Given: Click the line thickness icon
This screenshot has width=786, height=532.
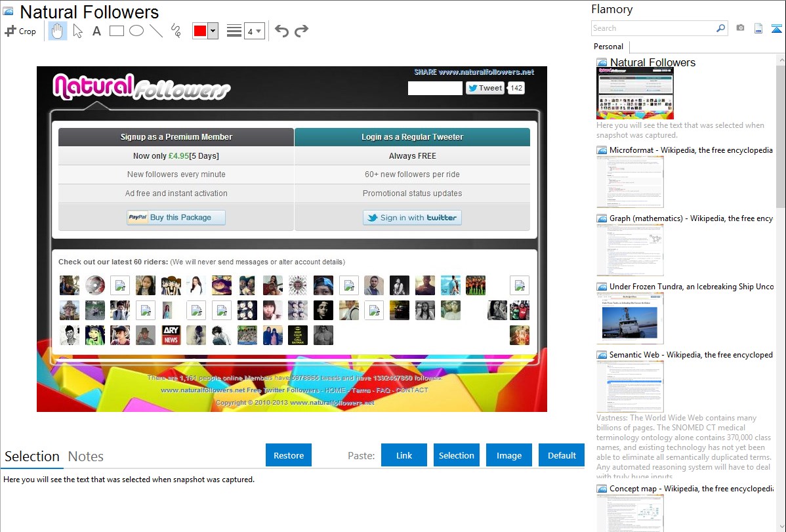Looking at the screenshot, I should tap(234, 31).
